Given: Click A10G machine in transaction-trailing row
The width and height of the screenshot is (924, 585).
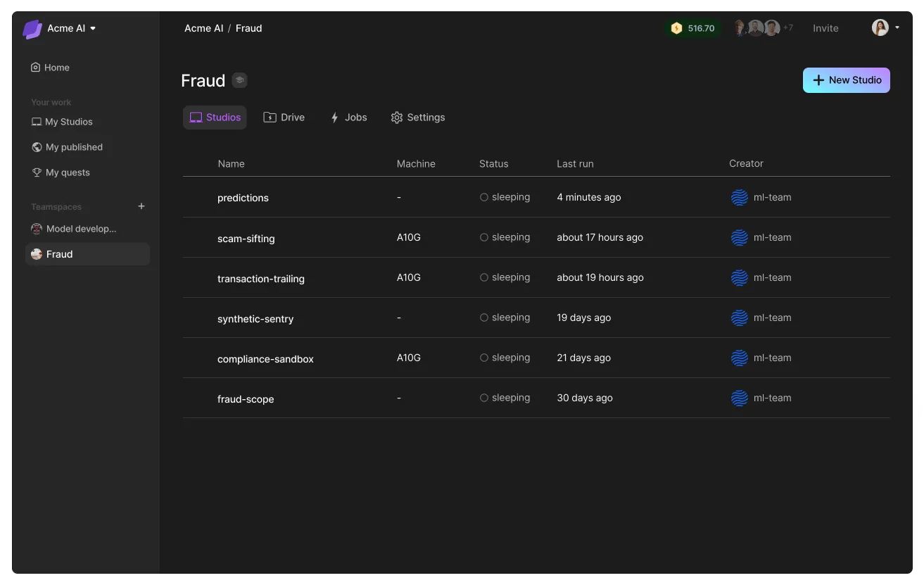Looking at the screenshot, I should click(408, 277).
